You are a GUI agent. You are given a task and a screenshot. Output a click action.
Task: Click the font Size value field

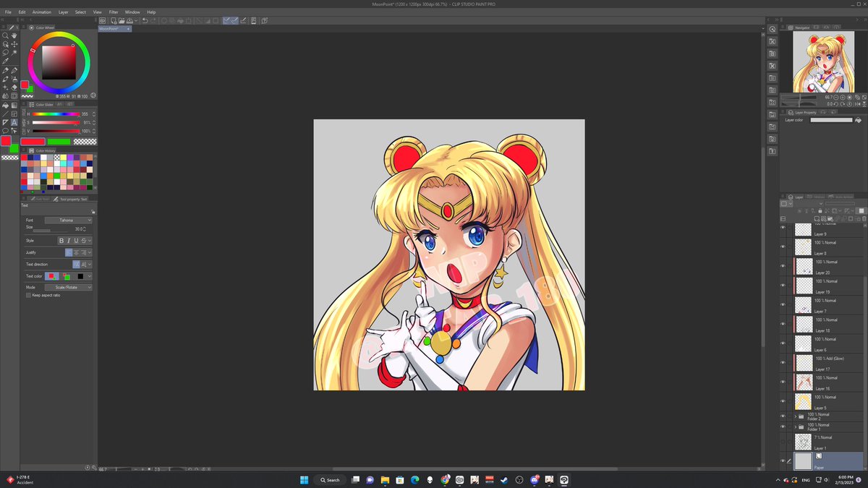point(77,228)
